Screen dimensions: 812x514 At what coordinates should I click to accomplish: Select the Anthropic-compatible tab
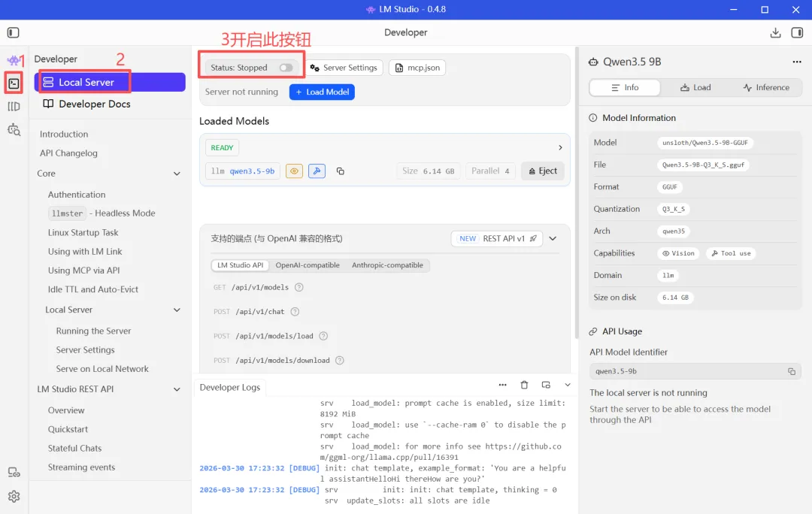click(387, 265)
